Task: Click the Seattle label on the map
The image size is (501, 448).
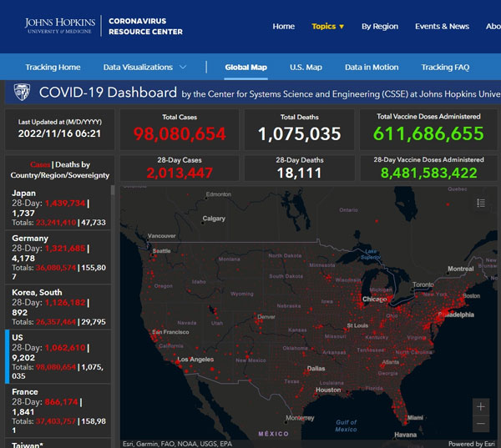Action: (161, 251)
